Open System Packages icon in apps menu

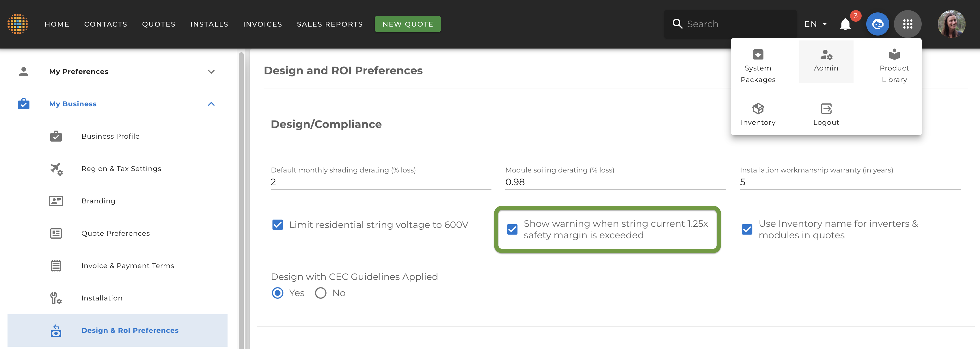758,54
